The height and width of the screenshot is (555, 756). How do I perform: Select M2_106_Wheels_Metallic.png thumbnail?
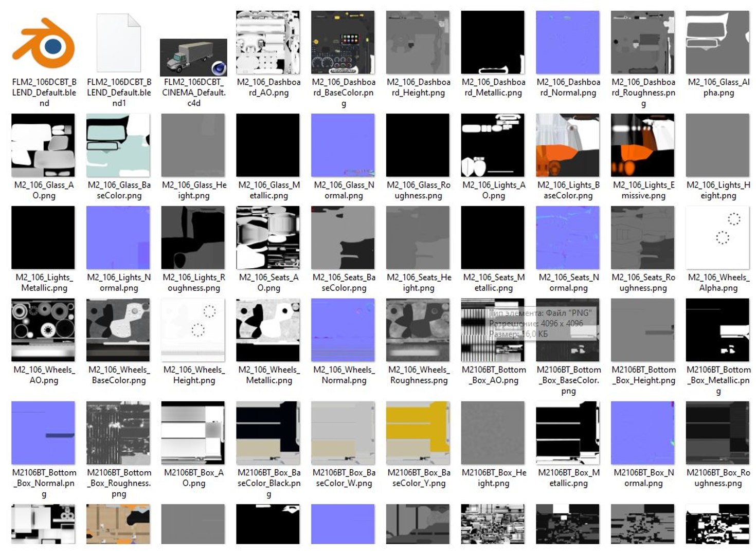coord(268,330)
